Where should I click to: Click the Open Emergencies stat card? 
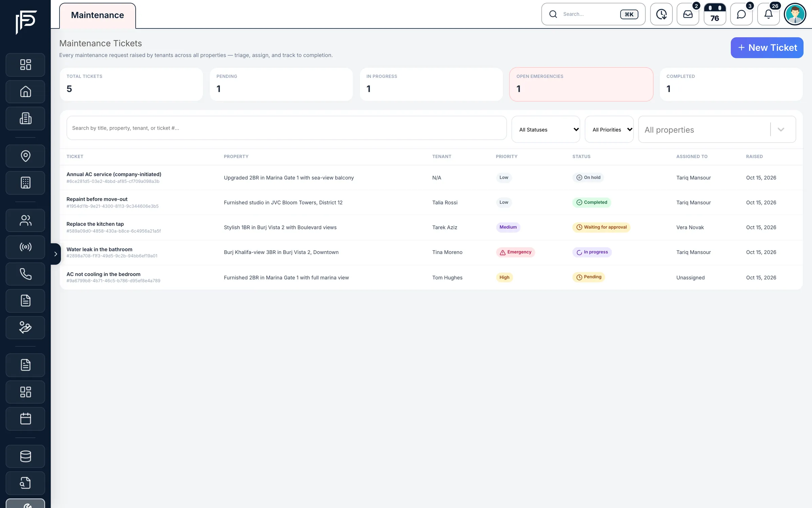(581, 84)
